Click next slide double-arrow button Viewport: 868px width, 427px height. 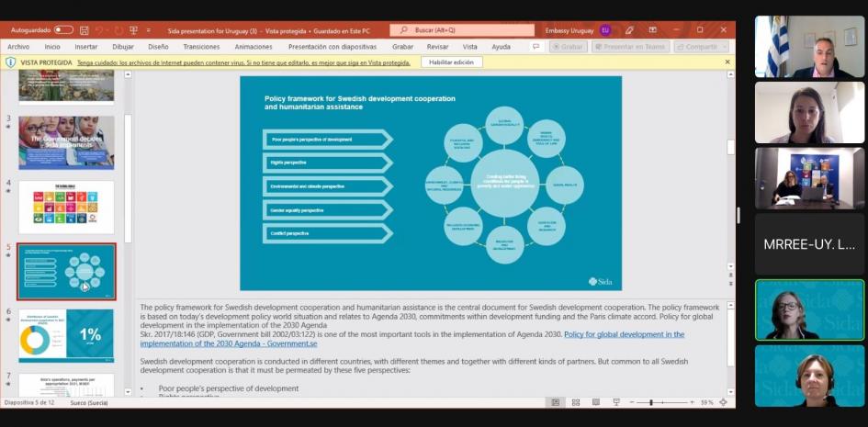pos(731,283)
